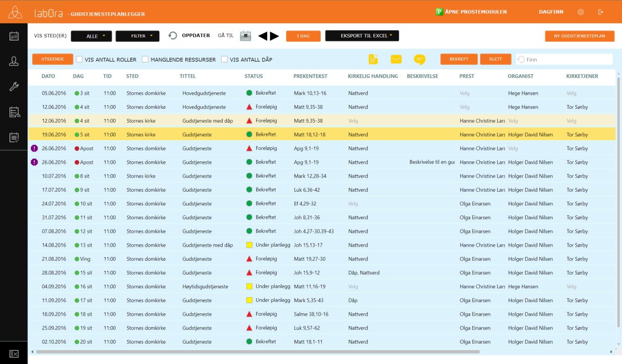Click the right scroll arrow at the table bottom
Viewport: 622px width, 364px height.
[x=611, y=352]
